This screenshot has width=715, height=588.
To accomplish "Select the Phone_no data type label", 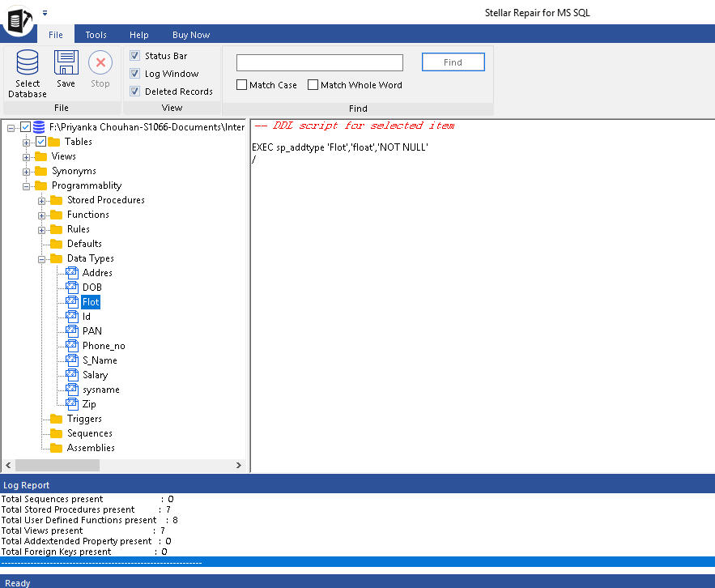I will (104, 346).
